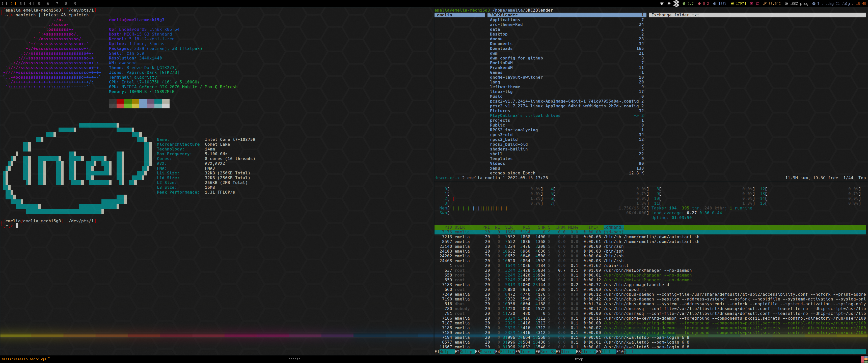Select the arc-theme-Red folder in ranger
The image size is (868, 363).
pyautogui.click(x=567, y=25)
